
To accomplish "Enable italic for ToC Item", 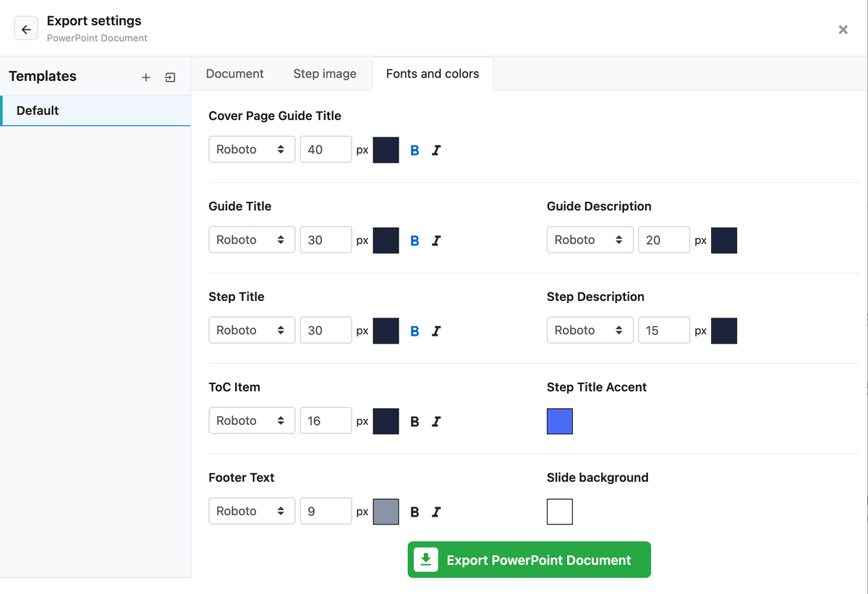I will 436,422.
